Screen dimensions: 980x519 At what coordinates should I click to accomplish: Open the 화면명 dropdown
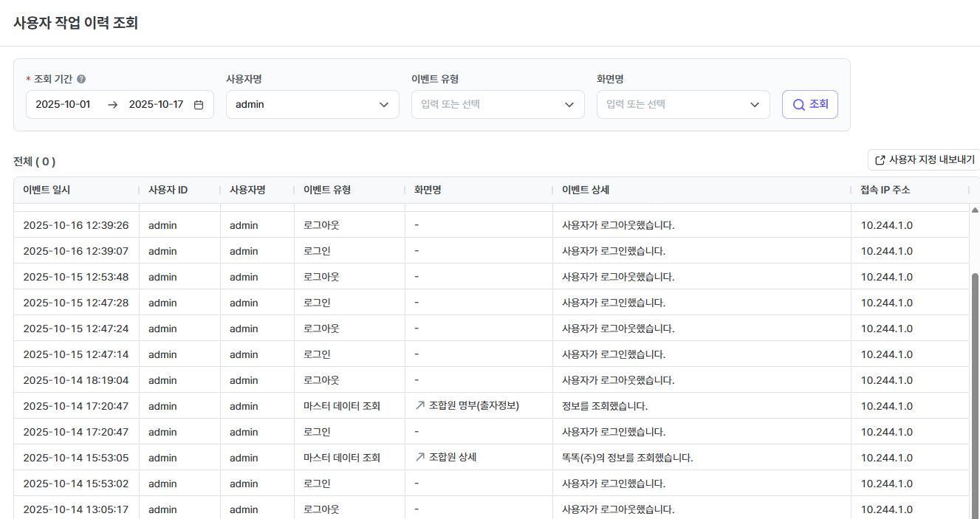coord(682,105)
